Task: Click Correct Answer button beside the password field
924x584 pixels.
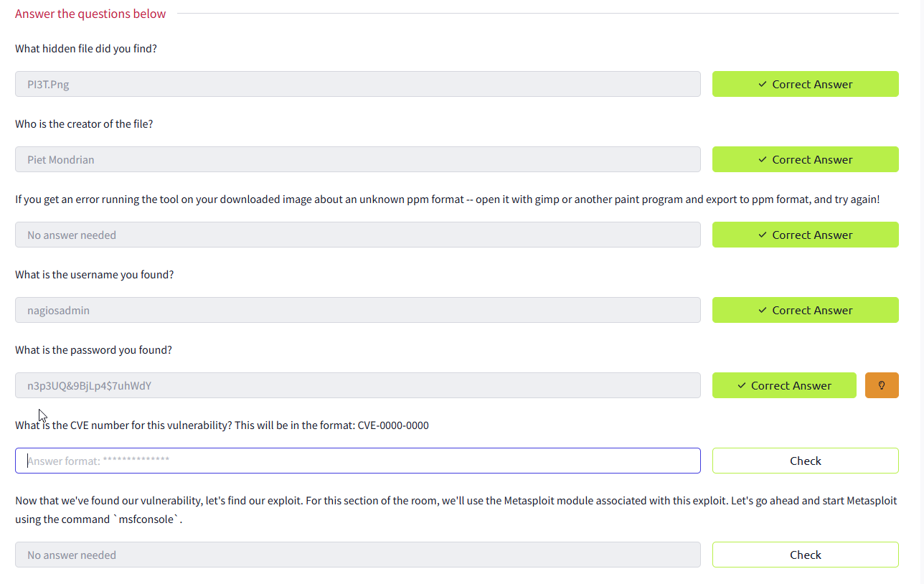Action: [x=783, y=385]
